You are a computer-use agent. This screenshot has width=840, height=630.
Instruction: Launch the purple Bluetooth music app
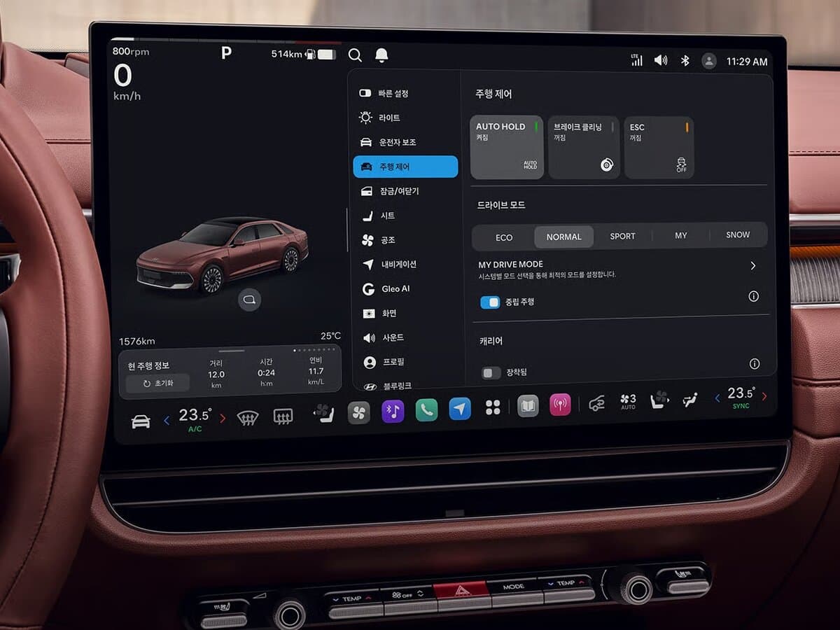[393, 411]
